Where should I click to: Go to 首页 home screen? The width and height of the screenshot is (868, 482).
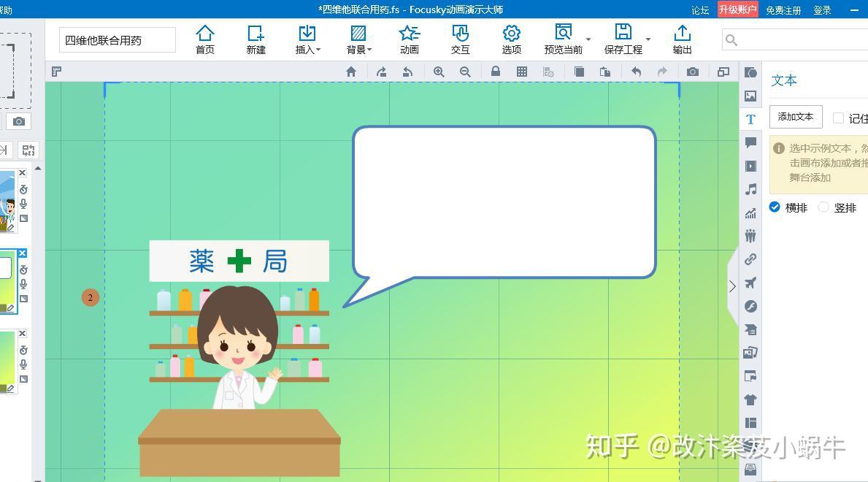pos(205,39)
